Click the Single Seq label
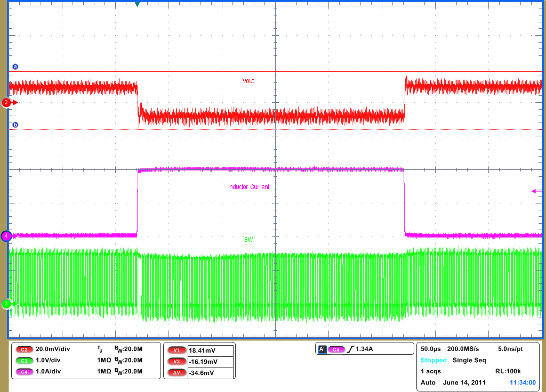The height and width of the screenshot is (392, 546). pos(468,360)
